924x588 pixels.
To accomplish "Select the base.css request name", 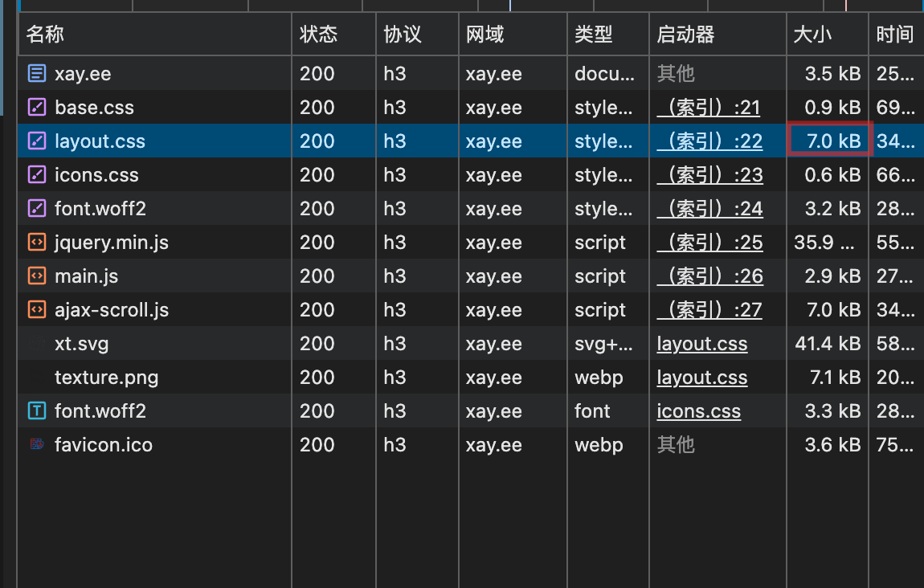I will click(x=94, y=107).
